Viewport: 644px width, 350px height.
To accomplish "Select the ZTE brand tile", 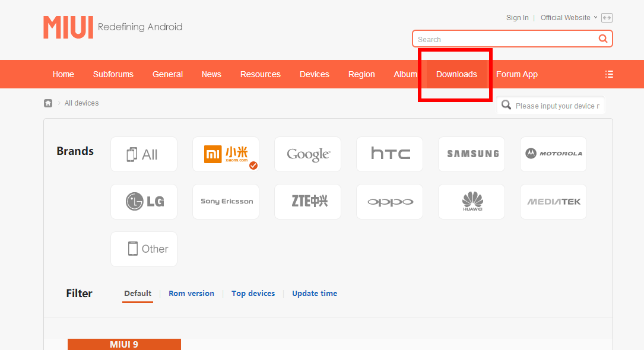I will coord(307,202).
